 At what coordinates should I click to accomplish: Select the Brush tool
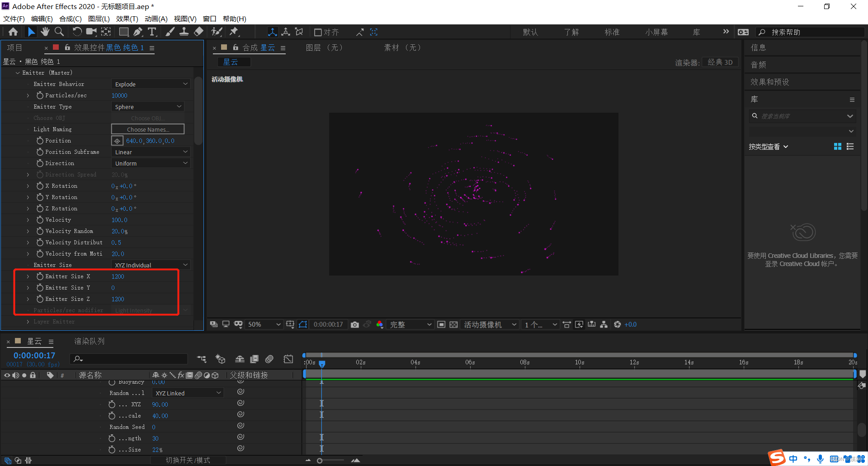tap(170, 32)
